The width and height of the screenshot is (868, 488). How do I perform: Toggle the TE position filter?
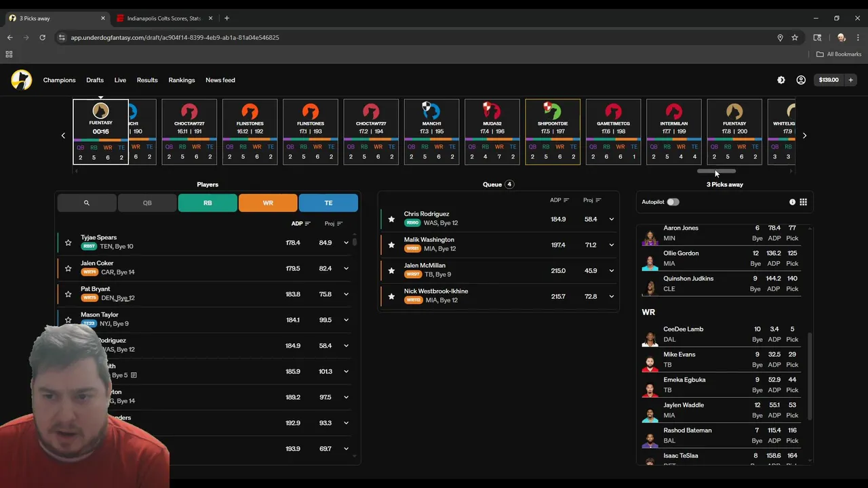[328, 203]
